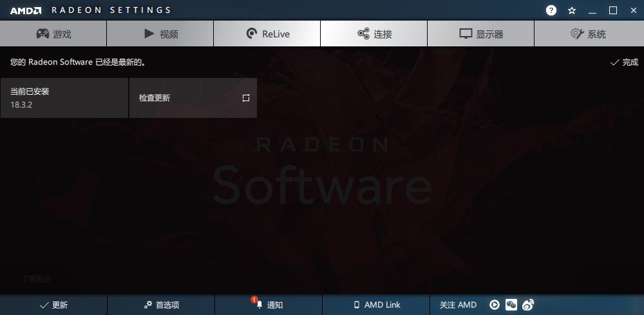The height and width of the screenshot is (315, 644).
Task: Click the "您的 Radeon Software 已经是最新的" message
Action: click(78, 62)
